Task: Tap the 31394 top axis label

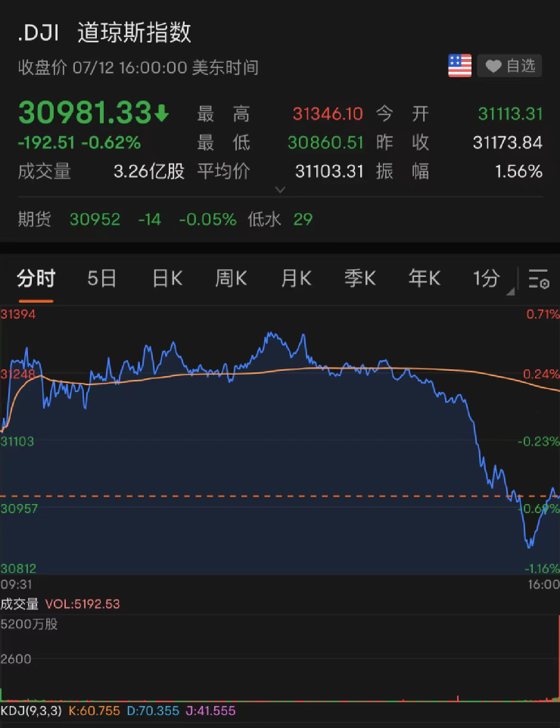Action: click(18, 314)
